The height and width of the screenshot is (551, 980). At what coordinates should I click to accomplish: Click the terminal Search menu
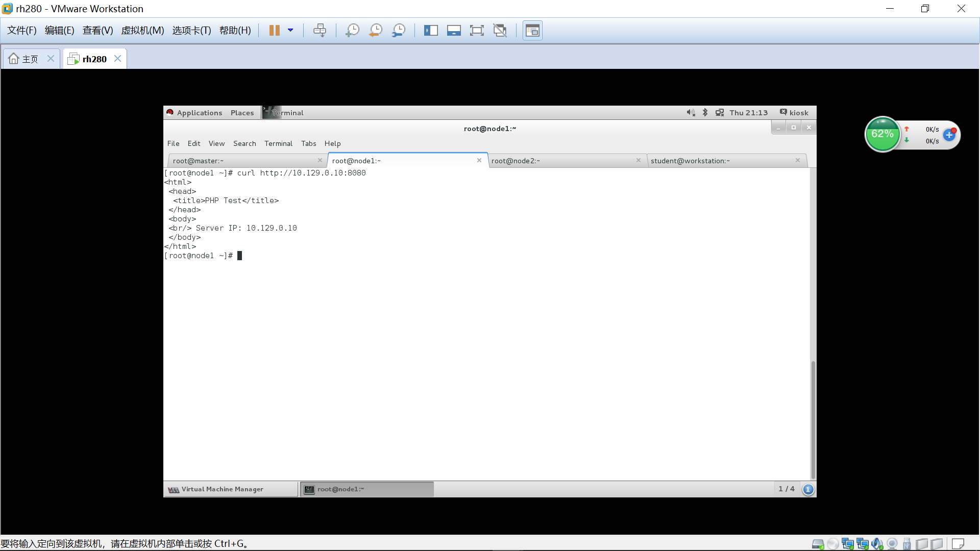(244, 143)
